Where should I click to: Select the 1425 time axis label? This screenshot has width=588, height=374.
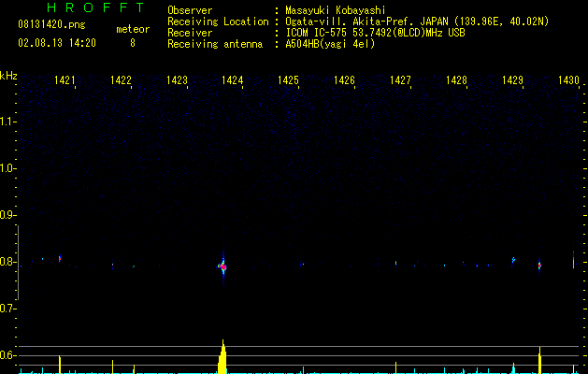288,81
